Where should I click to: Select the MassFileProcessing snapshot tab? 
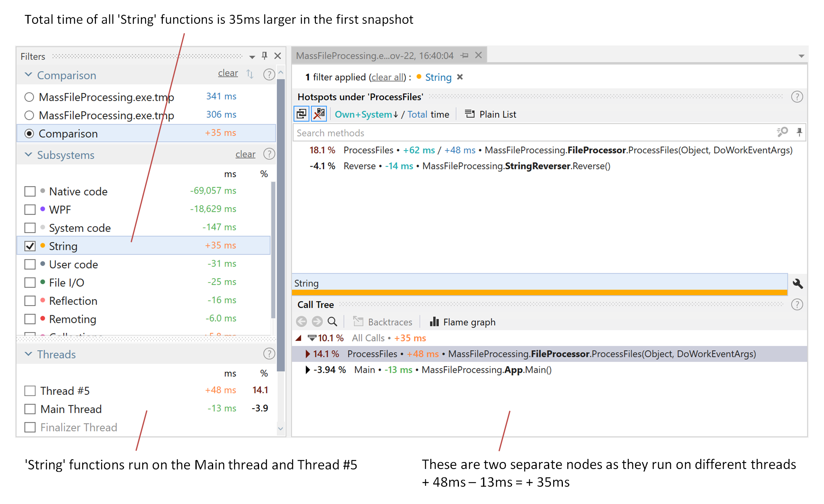[x=375, y=56]
